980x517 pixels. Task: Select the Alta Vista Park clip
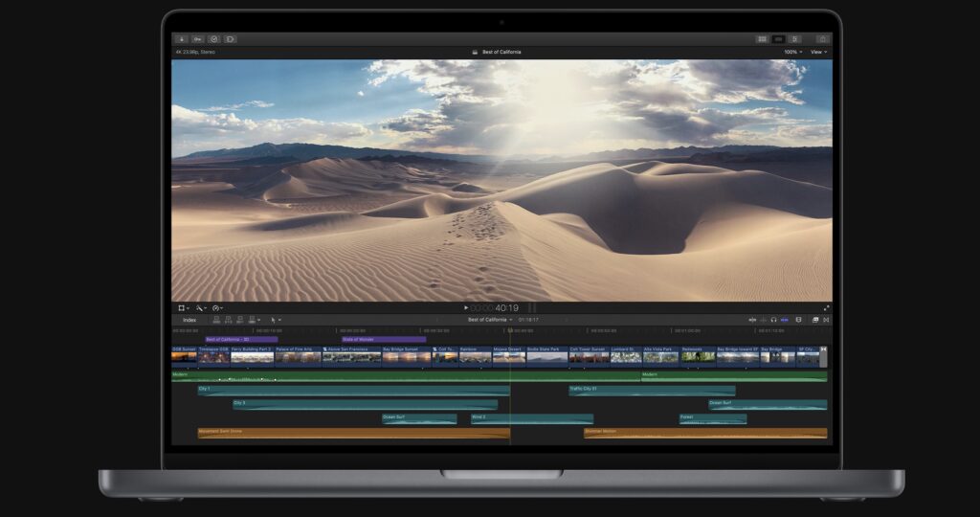[661, 356]
